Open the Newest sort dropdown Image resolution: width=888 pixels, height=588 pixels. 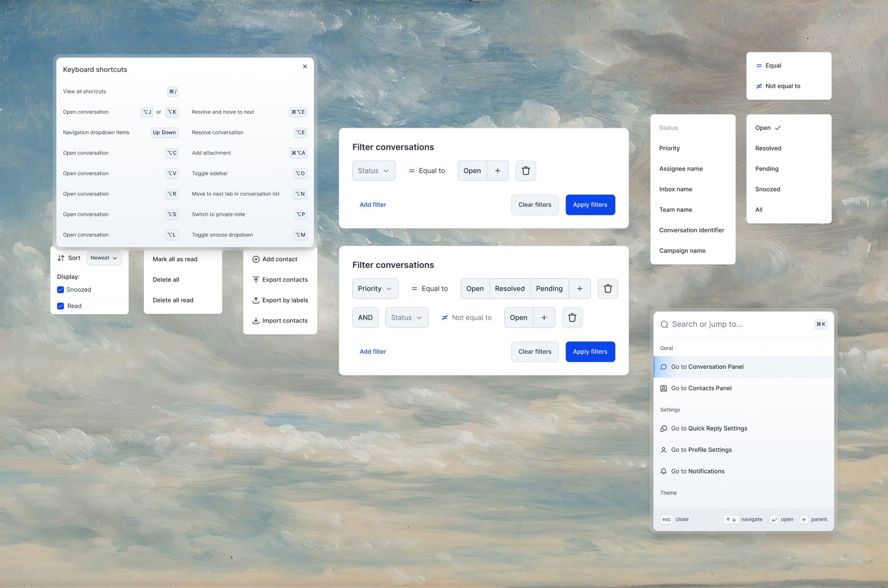coord(104,258)
